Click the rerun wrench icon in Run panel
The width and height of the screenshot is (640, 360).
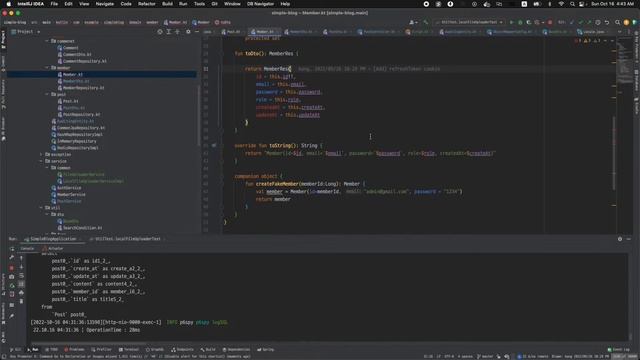[x=11, y=257]
